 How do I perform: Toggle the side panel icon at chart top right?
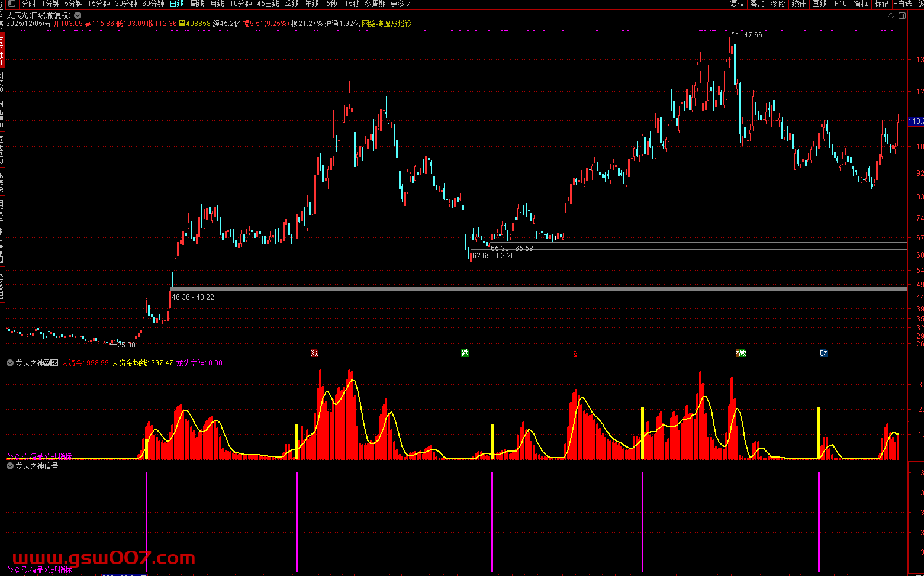tap(902, 16)
